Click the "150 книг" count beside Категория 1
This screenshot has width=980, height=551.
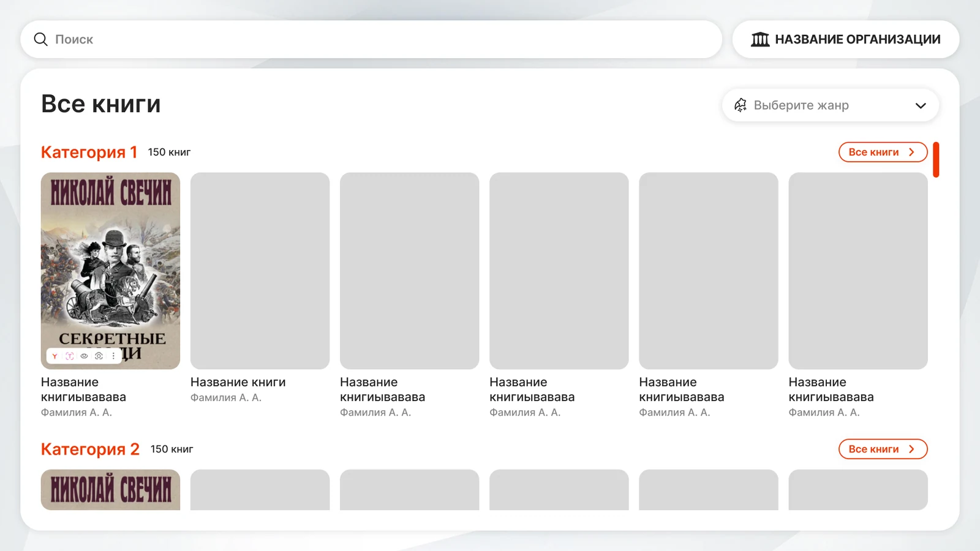click(x=169, y=152)
